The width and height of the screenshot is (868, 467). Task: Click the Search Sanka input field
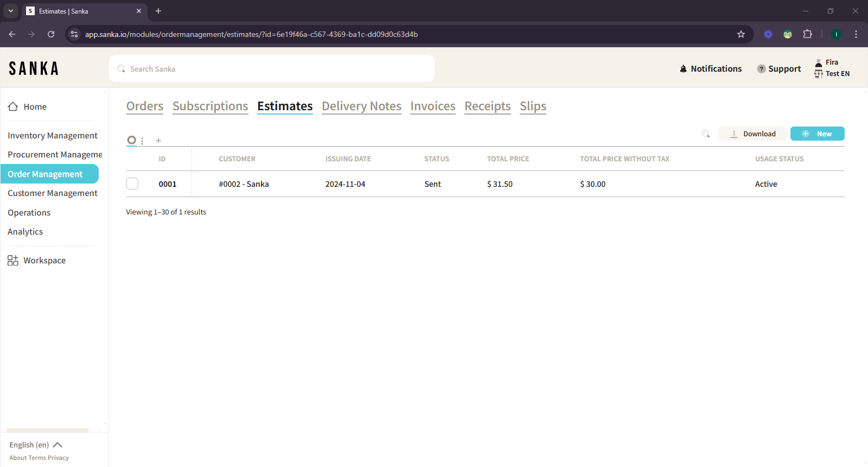click(x=271, y=69)
